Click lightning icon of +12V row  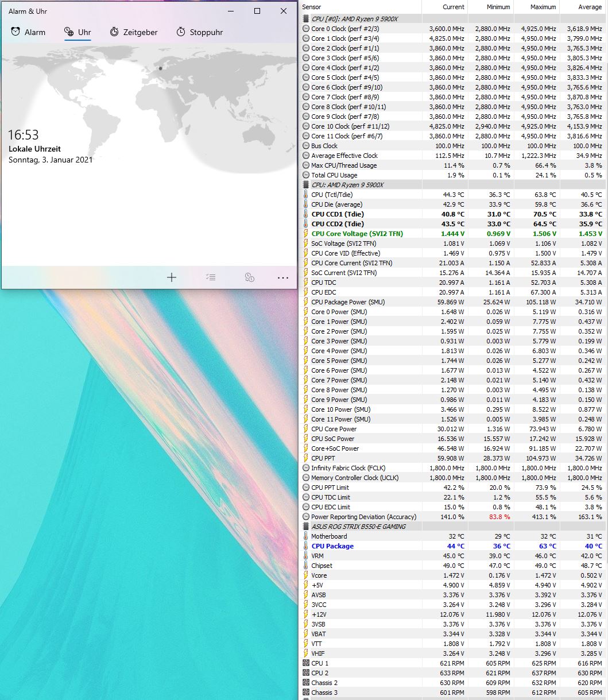click(x=306, y=614)
